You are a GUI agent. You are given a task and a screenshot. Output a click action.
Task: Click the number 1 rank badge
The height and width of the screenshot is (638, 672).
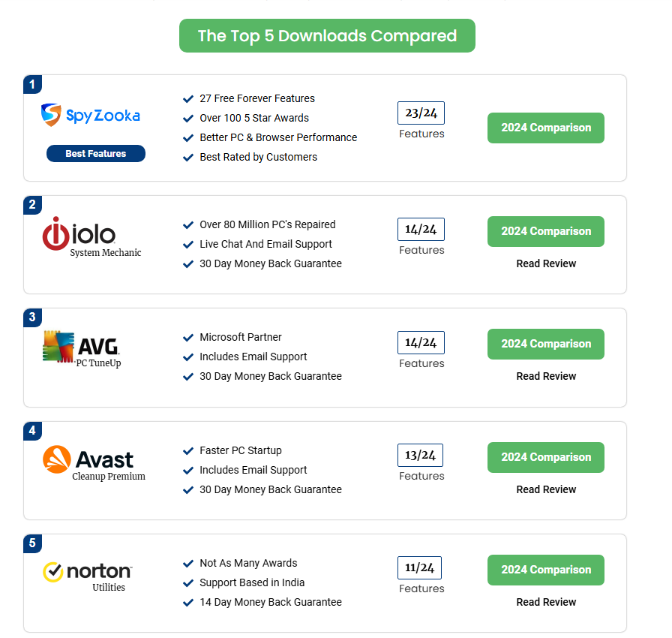coord(32,84)
